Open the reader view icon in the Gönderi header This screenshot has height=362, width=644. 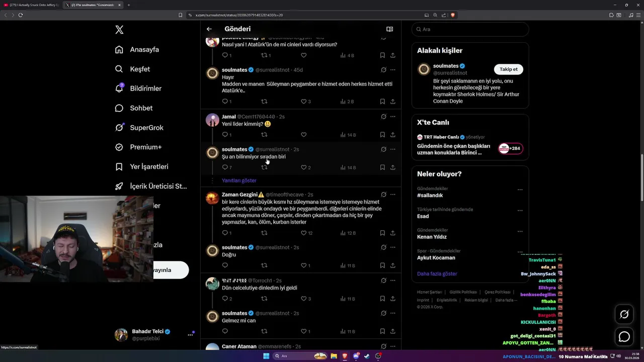(x=389, y=29)
